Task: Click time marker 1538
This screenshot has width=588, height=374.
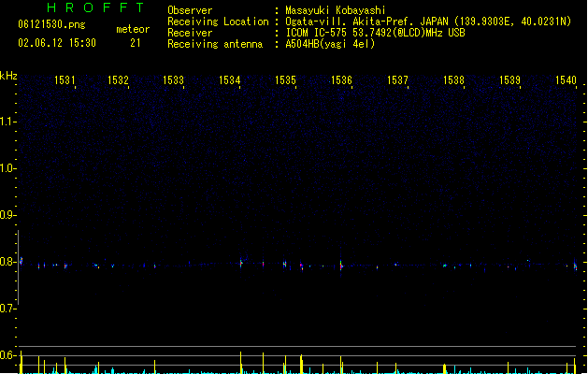Action: click(x=453, y=79)
